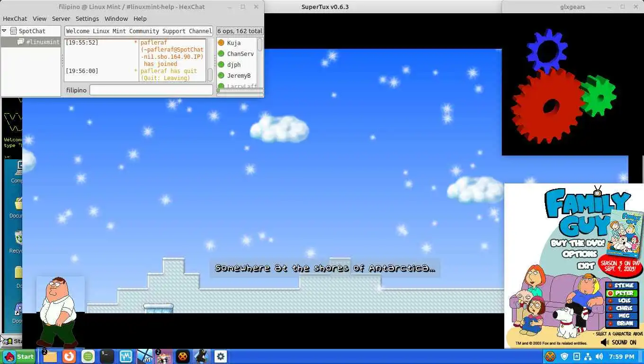Click the [19:55:52] timestamp in chat log
644x364 pixels.
[82, 43]
